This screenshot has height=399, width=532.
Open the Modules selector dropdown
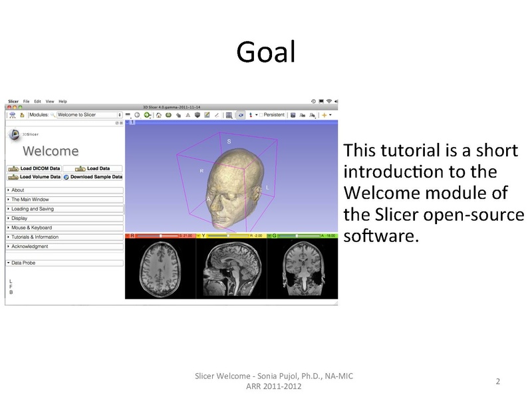pyautogui.click(x=89, y=115)
